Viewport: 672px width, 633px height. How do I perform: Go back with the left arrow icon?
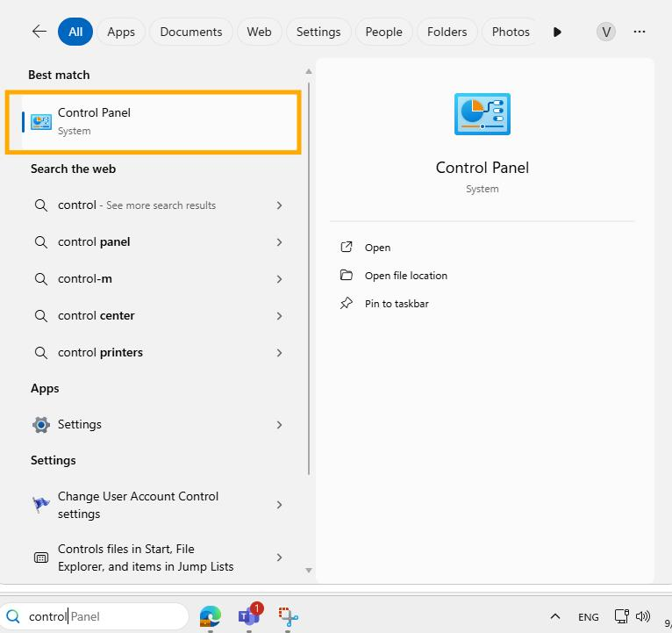pos(39,32)
